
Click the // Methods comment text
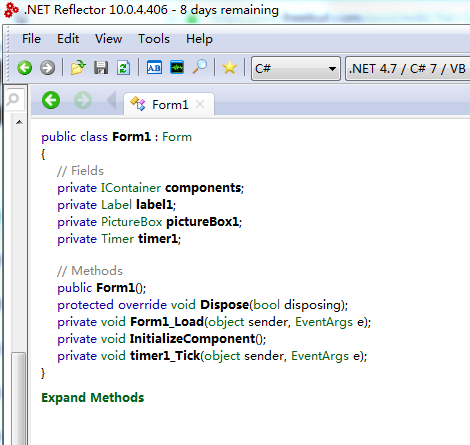click(x=90, y=271)
